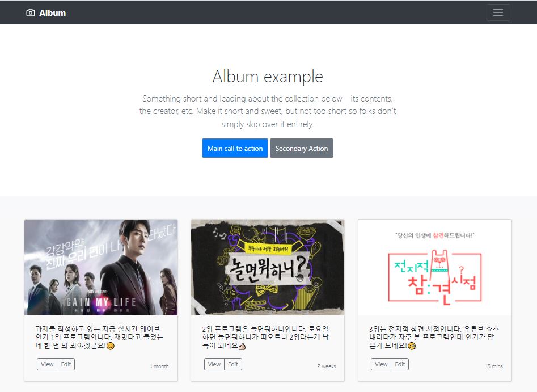Click the smiley emoji in first card text
This screenshot has height=392, width=537.
(110, 345)
